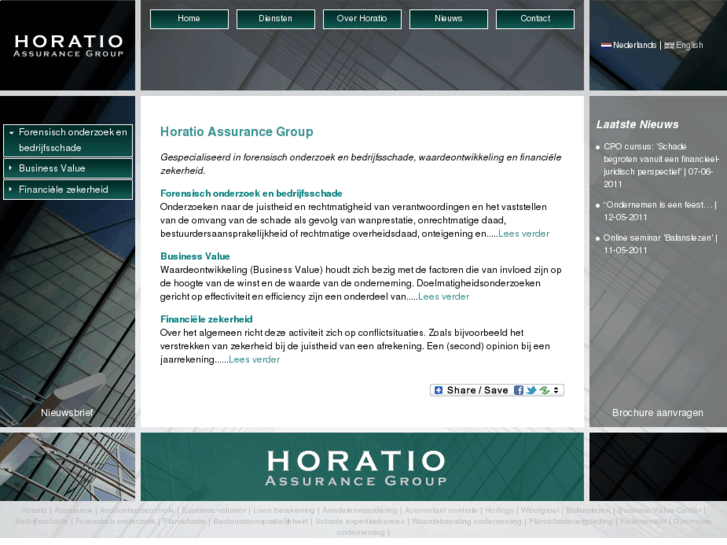
Task: Click footer tag Schade expertisebureau
Action: 360,521
